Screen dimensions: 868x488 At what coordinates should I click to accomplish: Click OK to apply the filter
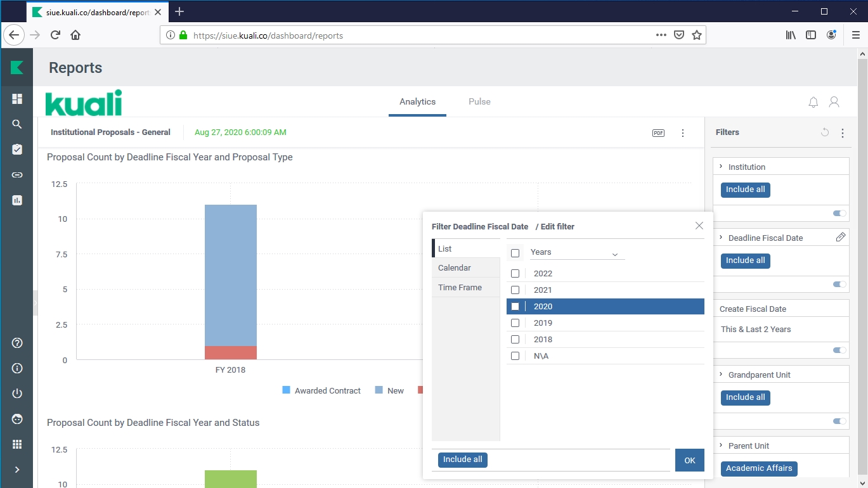click(689, 461)
